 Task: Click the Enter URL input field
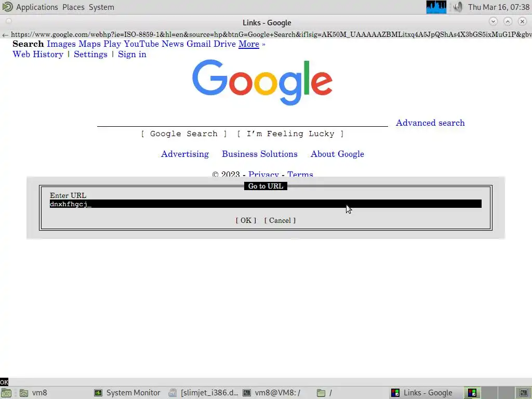(265, 204)
